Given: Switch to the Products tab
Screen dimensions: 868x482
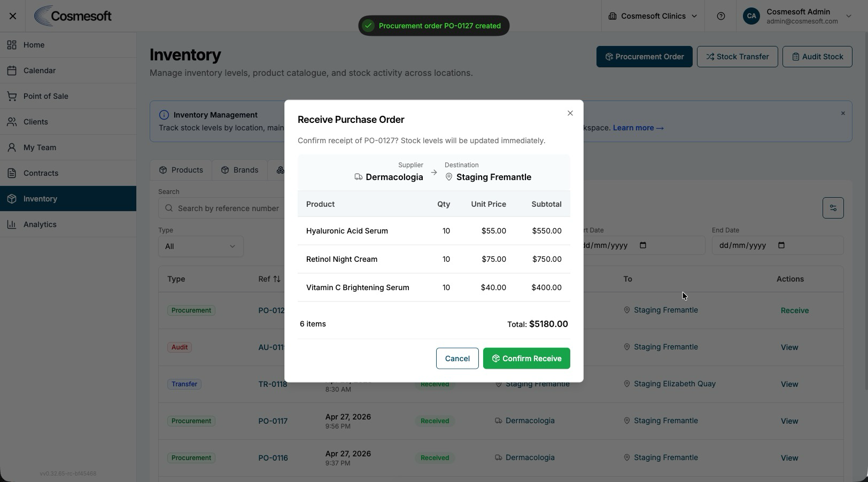Looking at the screenshot, I should click(x=181, y=170).
